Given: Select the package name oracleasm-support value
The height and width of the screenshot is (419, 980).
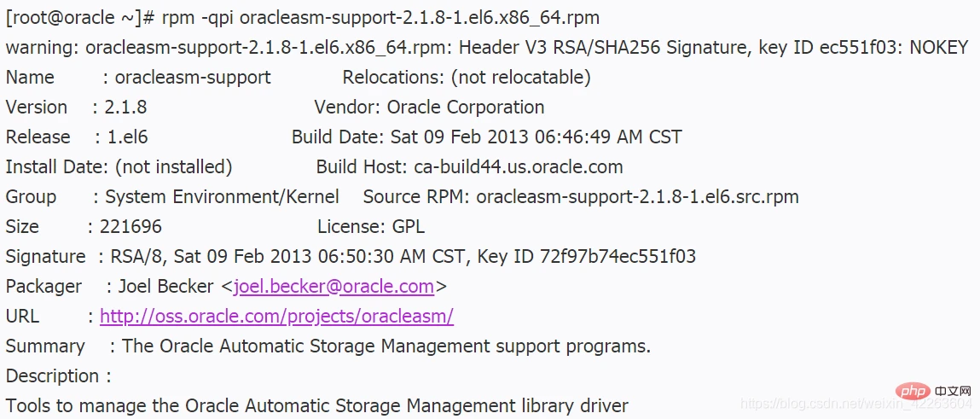Looking at the screenshot, I should pyautogui.click(x=193, y=77).
